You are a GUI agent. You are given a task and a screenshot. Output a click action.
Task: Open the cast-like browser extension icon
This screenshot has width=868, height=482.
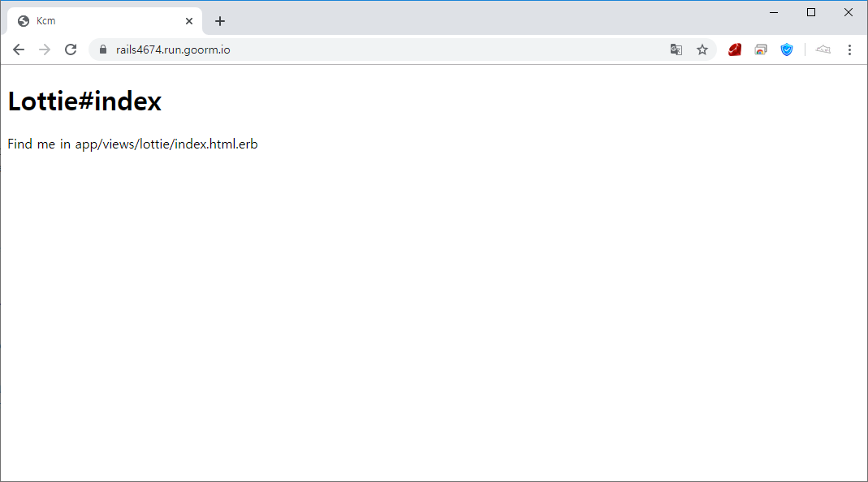(761, 49)
